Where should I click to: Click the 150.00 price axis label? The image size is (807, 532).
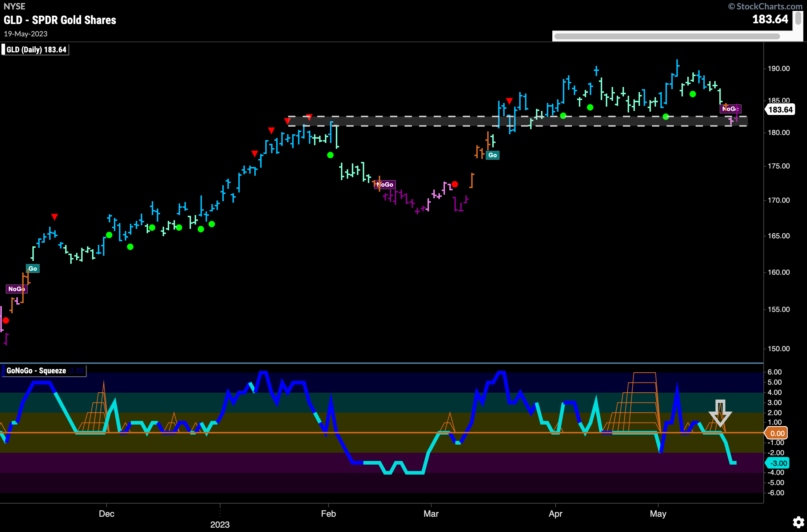pos(779,349)
